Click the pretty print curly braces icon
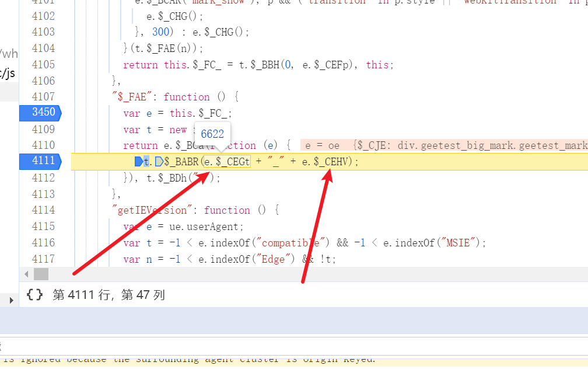588x369 pixels. pos(35,295)
